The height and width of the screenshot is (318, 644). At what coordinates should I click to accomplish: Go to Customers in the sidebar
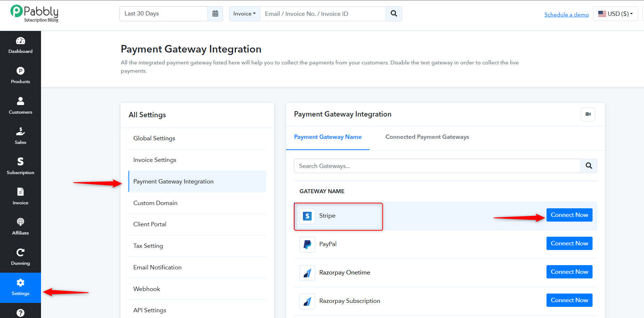(21, 106)
